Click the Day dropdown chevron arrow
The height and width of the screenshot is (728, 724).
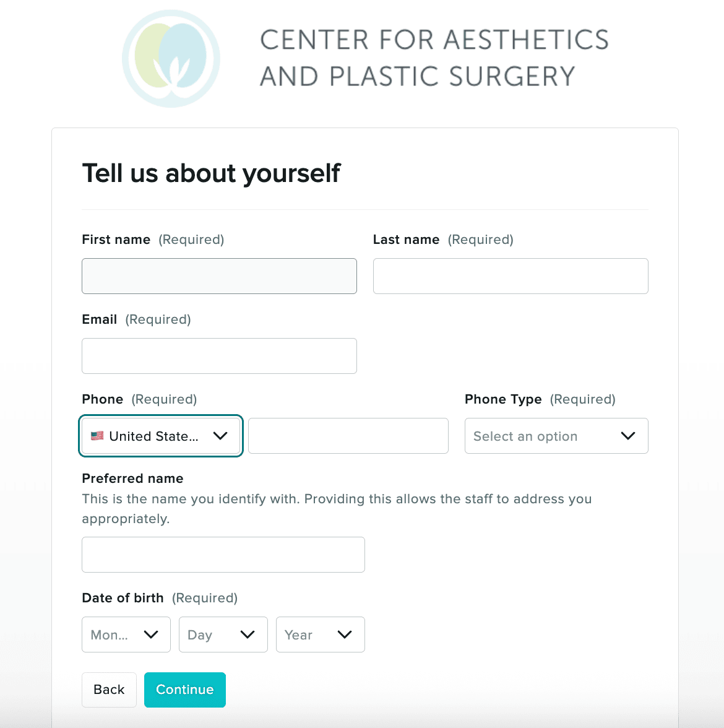248,635
